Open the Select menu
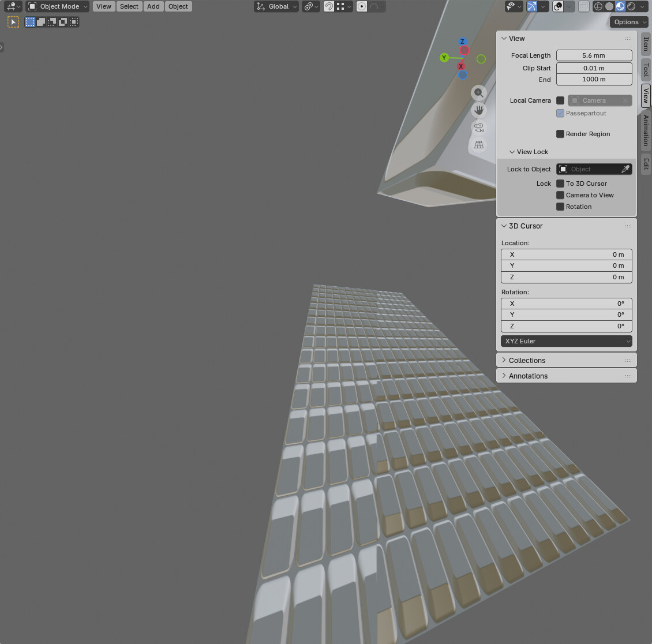The height and width of the screenshot is (644, 652). click(129, 6)
